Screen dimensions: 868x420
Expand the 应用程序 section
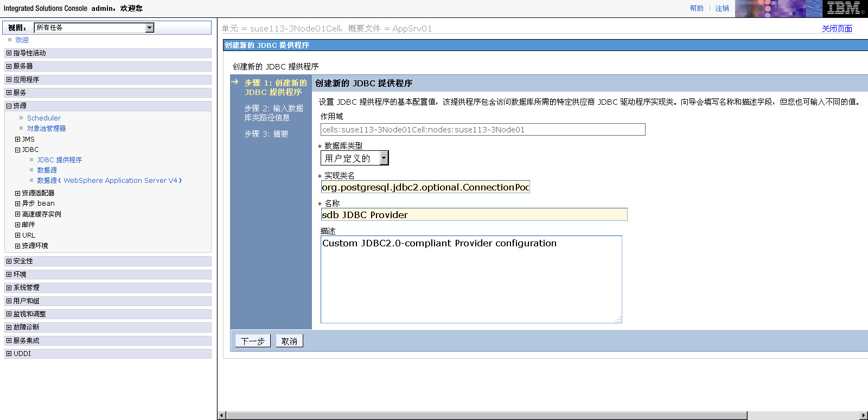coord(9,80)
